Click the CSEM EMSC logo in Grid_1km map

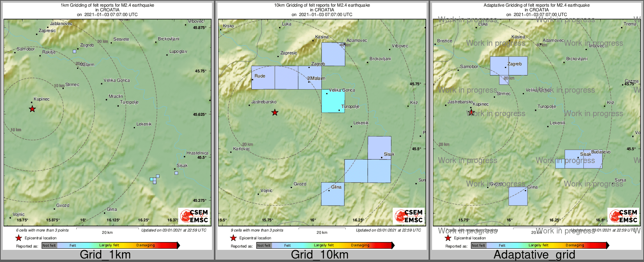[x=194, y=216]
